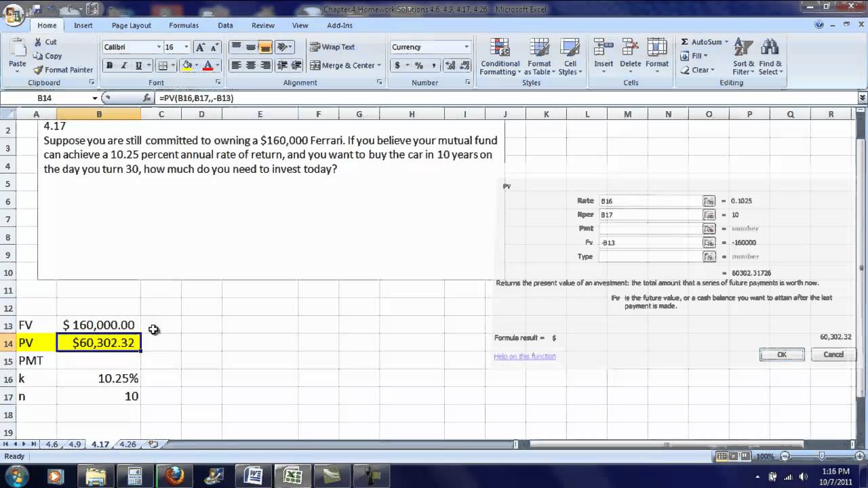Toggle Wrap Text
Image resolution: width=868 pixels, height=488 pixels.
click(x=332, y=47)
